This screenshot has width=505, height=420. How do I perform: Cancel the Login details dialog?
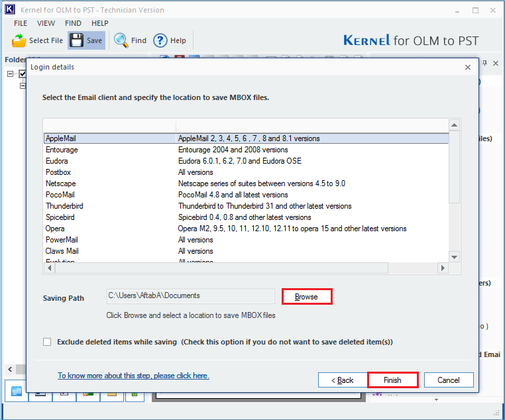[x=449, y=380]
